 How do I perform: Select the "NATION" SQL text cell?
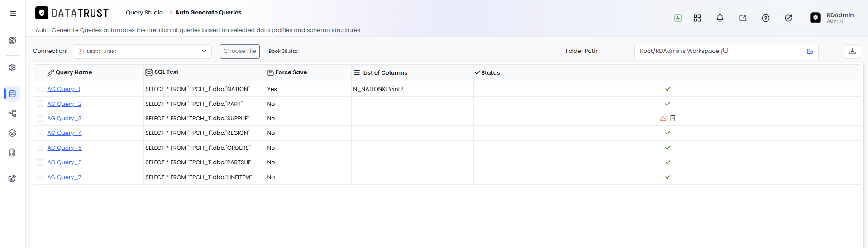pyautogui.click(x=205, y=89)
